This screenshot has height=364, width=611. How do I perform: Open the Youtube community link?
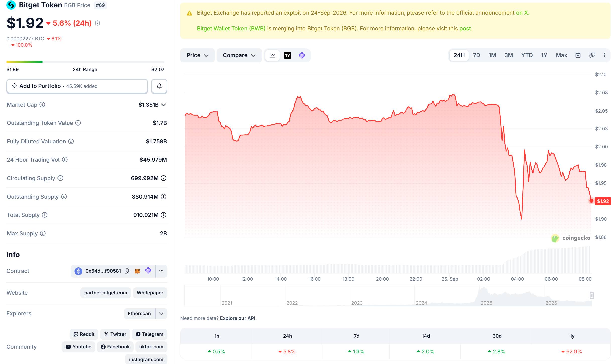click(78, 347)
